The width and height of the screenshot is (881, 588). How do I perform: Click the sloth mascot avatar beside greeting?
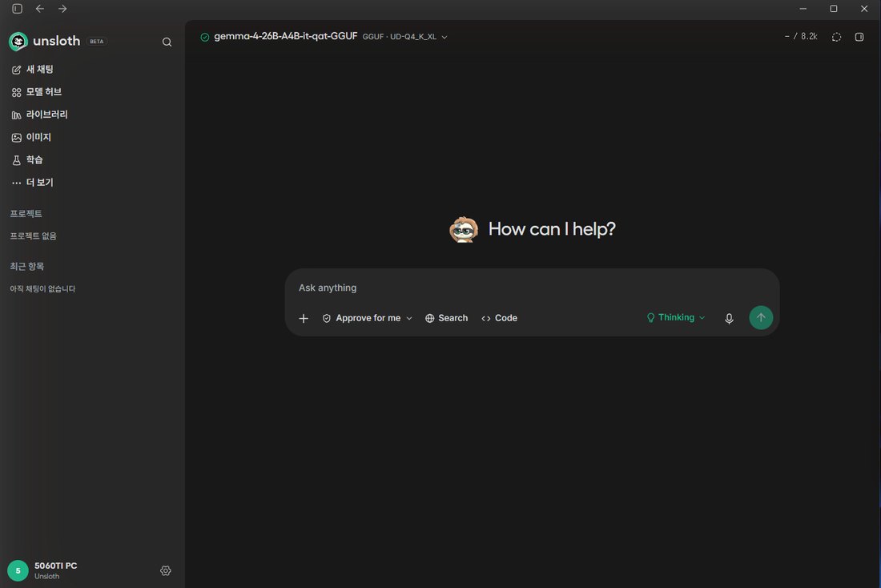pyautogui.click(x=464, y=229)
